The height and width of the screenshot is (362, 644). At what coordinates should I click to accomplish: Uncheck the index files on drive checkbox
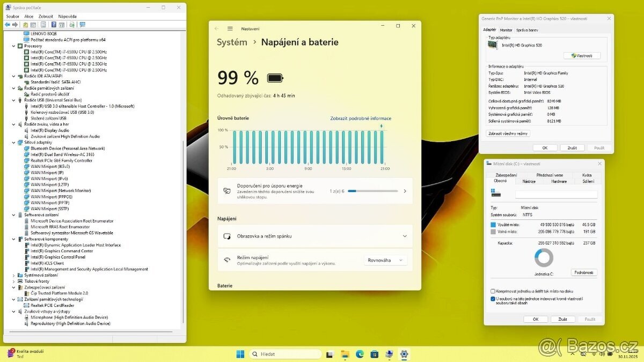tap(493, 299)
